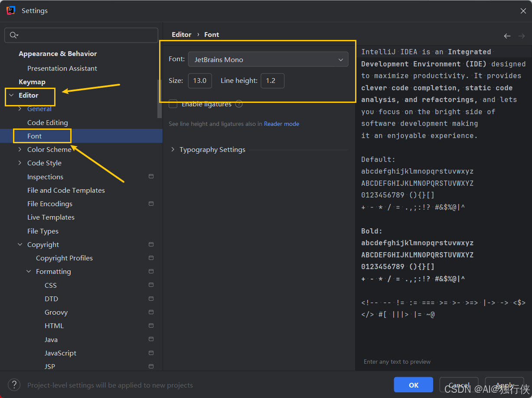The height and width of the screenshot is (398, 532).
Task: Open Copyright Profiles settings
Action: tap(64, 258)
